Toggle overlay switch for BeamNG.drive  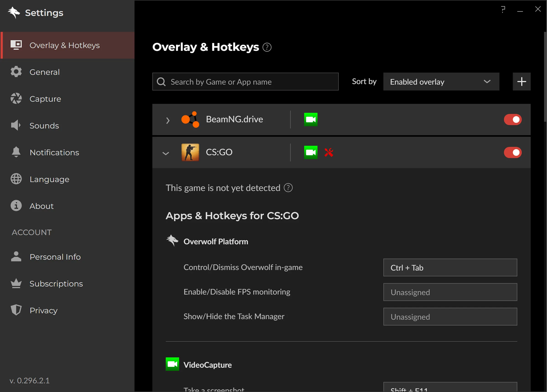[x=513, y=119]
